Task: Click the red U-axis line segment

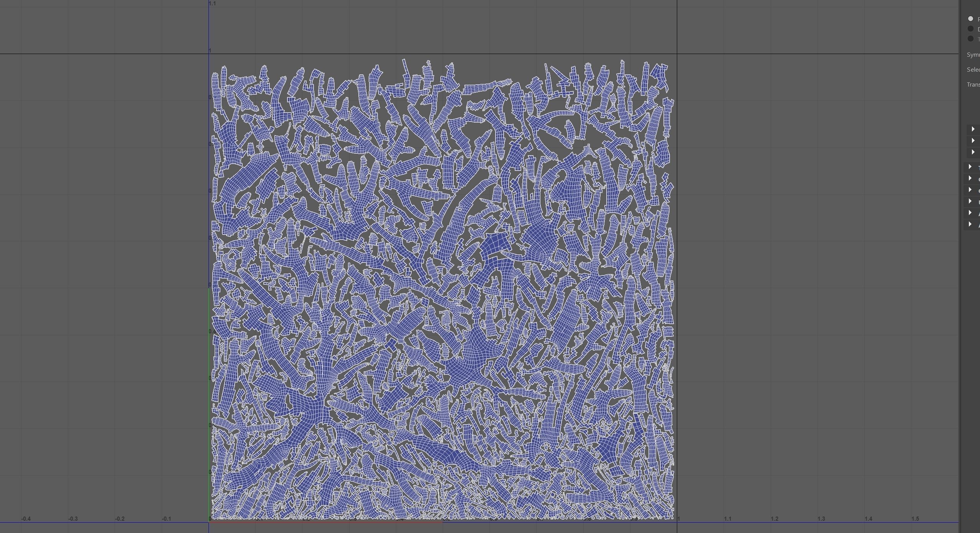Action: pos(326,522)
